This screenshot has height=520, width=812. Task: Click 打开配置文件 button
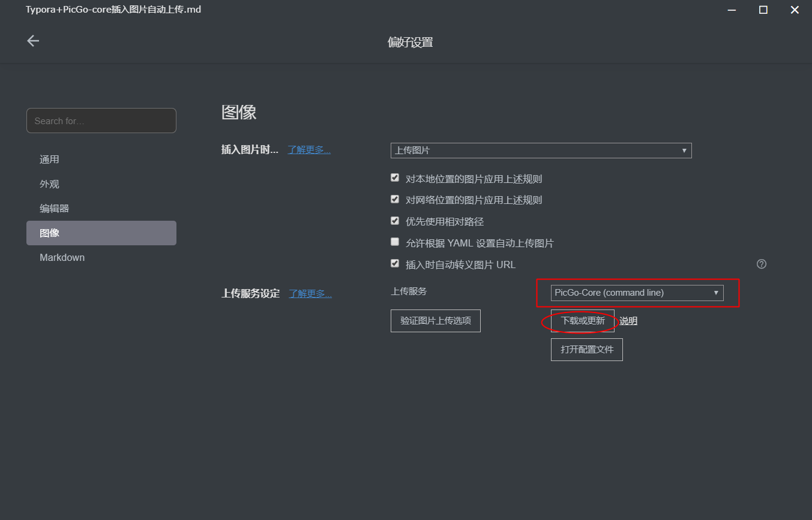click(587, 350)
